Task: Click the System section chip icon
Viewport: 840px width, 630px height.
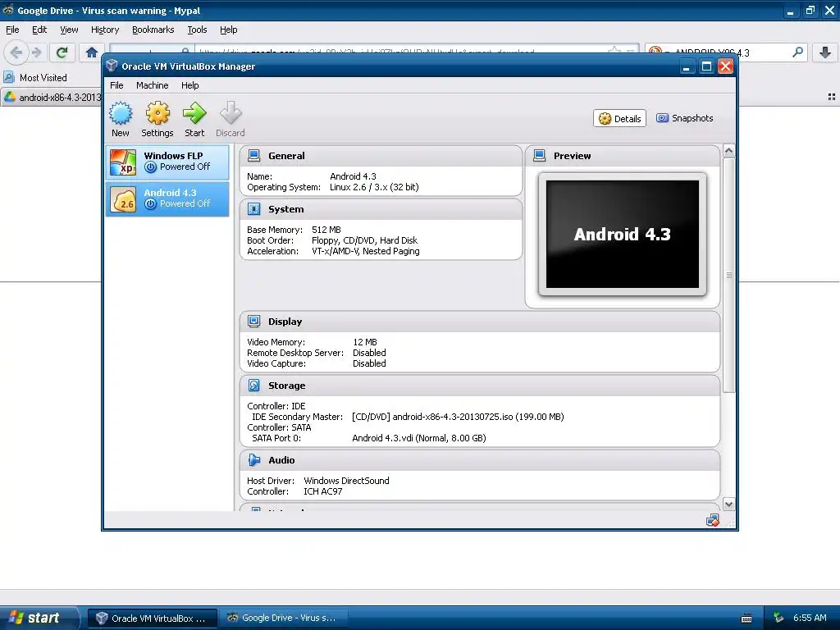Action: tap(254, 209)
